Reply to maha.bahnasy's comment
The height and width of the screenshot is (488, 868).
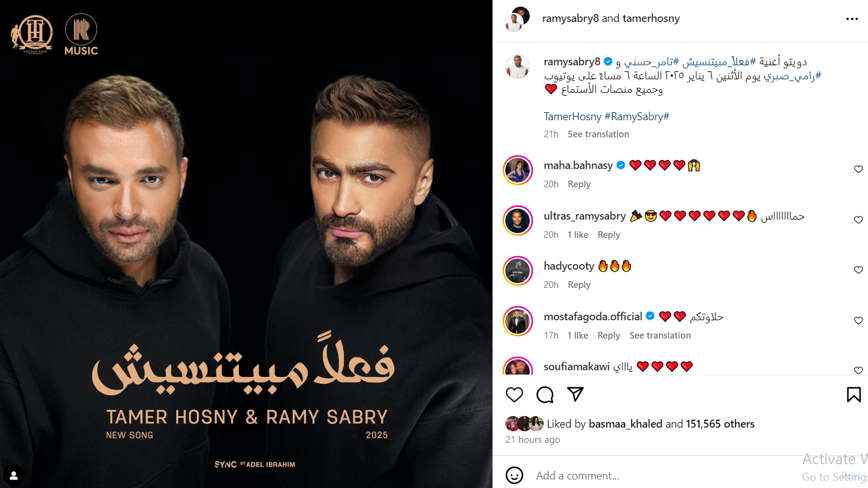click(x=579, y=184)
